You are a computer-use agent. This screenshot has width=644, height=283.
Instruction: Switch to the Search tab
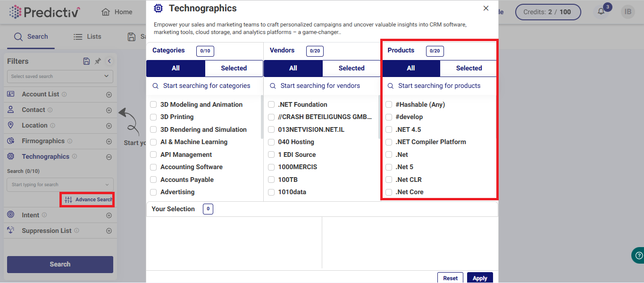[x=31, y=36]
